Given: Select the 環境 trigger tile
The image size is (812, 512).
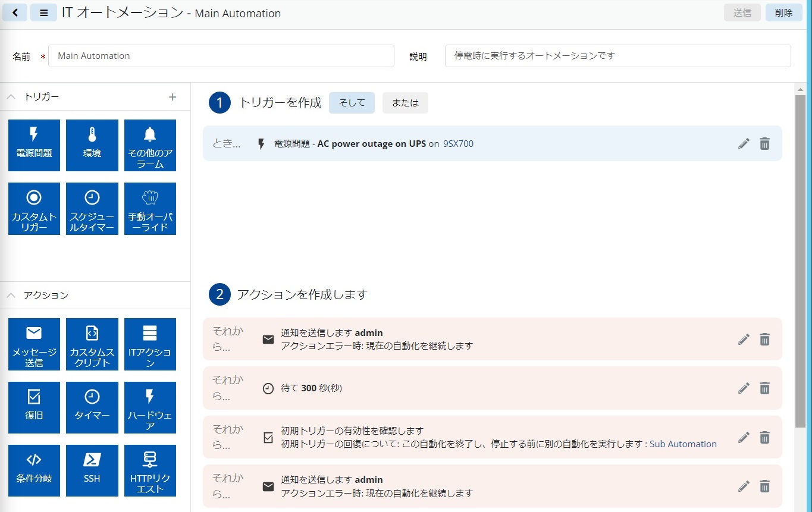Looking at the screenshot, I should 92,145.
